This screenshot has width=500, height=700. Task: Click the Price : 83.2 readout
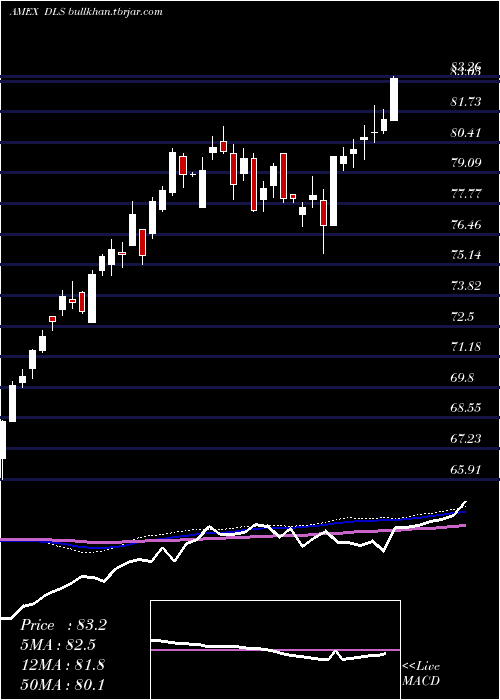(x=63, y=625)
